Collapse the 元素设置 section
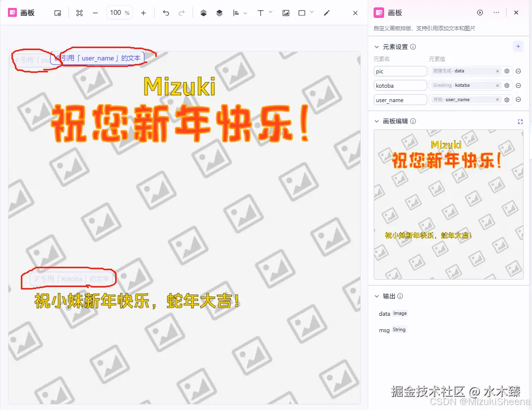 coord(376,47)
